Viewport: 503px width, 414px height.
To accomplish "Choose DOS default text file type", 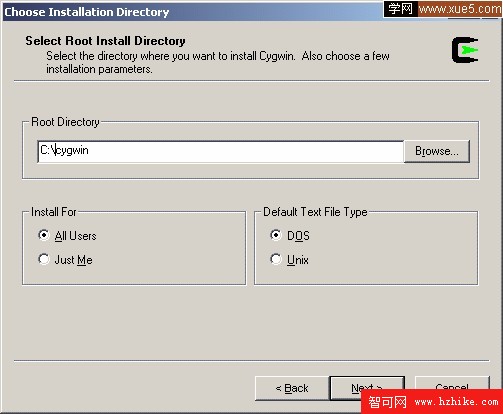I will tap(276, 235).
